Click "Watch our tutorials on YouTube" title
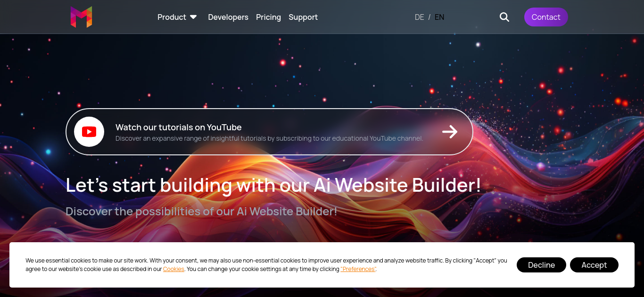644x297 pixels. tap(179, 127)
